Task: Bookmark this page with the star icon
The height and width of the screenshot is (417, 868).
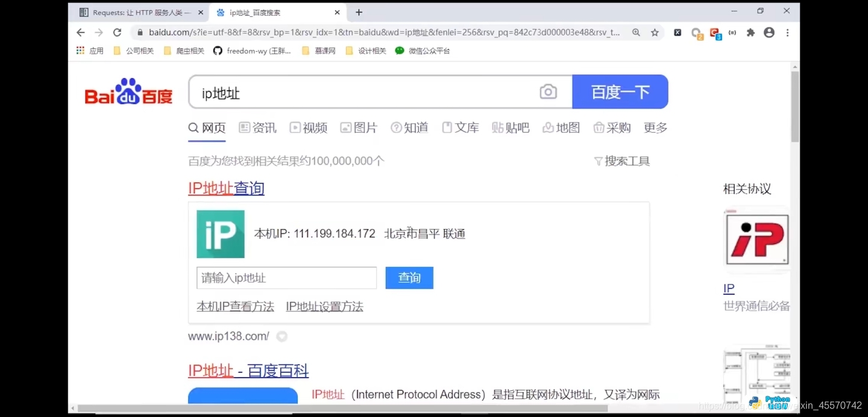Action: coord(655,33)
